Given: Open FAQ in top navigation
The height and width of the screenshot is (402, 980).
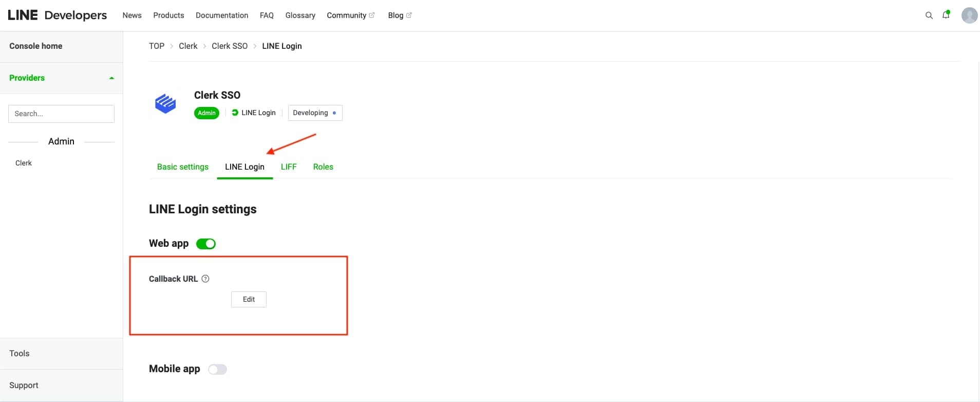Looking at the screenshot, I should point(267,15).
